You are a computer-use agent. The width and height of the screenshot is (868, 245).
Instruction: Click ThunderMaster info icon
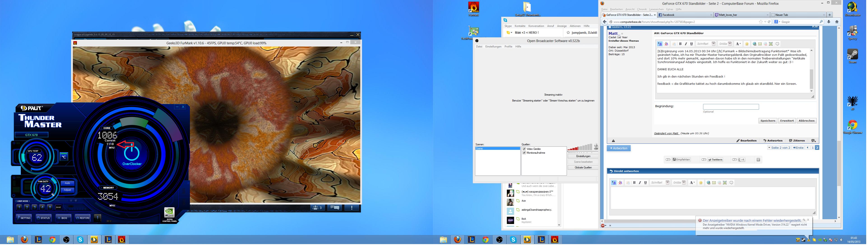coord(97,218)
